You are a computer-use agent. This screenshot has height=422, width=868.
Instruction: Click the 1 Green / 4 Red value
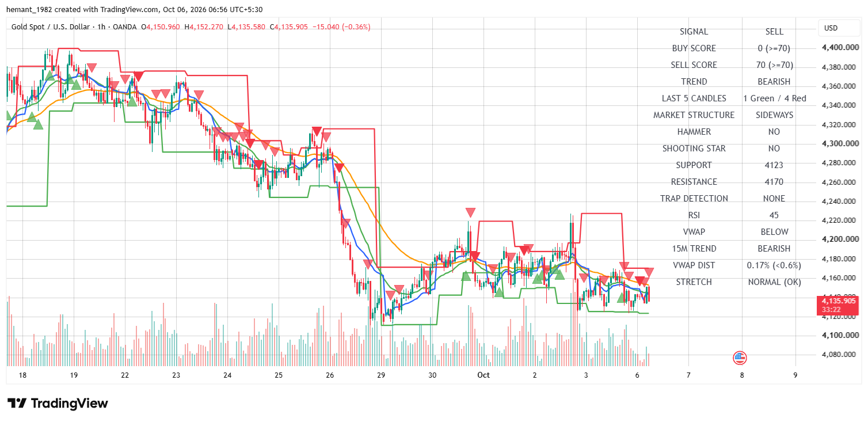pyautogui.click(x=774, y=98)
